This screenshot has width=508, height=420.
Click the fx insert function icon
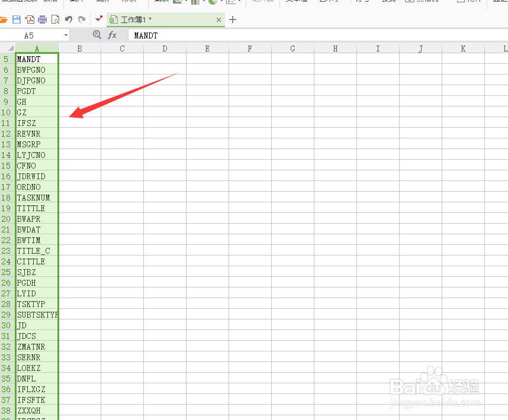pos(112,35)
